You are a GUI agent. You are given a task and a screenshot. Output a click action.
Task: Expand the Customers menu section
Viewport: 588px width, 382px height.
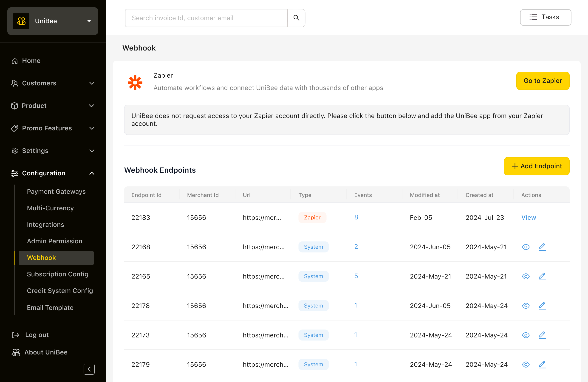coord(92,83)
